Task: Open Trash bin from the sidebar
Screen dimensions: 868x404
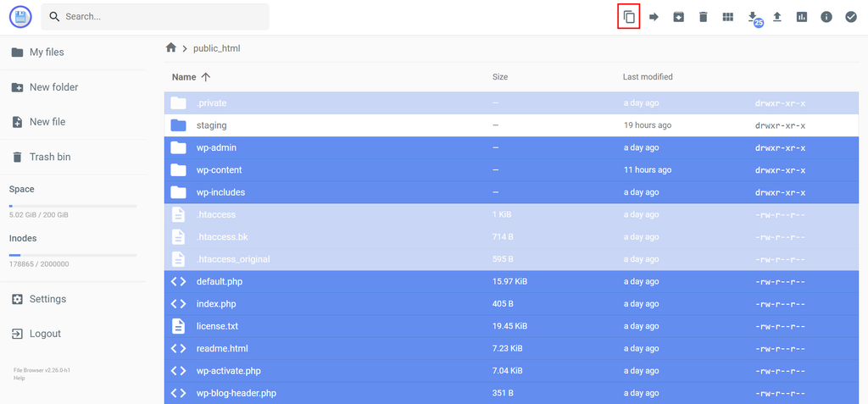Action: [x=50, y=157]
